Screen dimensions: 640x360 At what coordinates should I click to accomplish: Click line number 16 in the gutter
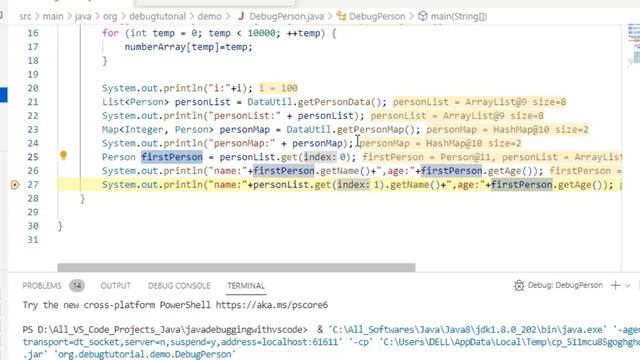[x=33, y=33]
